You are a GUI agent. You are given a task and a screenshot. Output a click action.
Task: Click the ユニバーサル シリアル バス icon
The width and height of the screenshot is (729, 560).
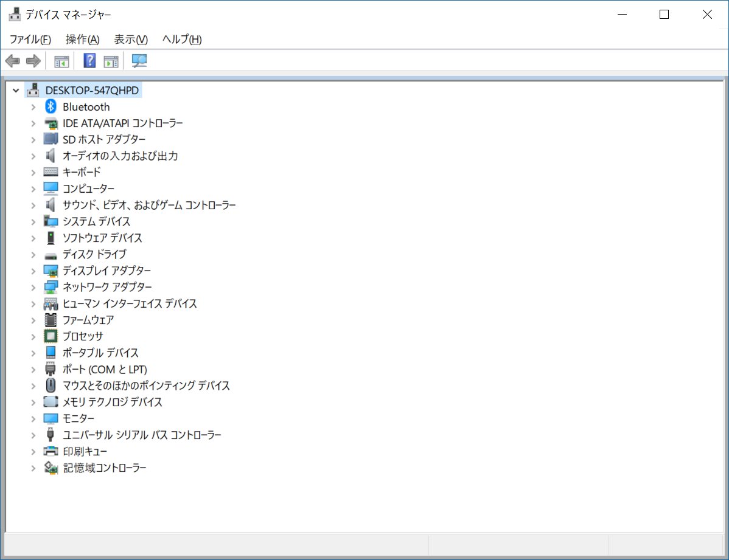click(51, 435)
